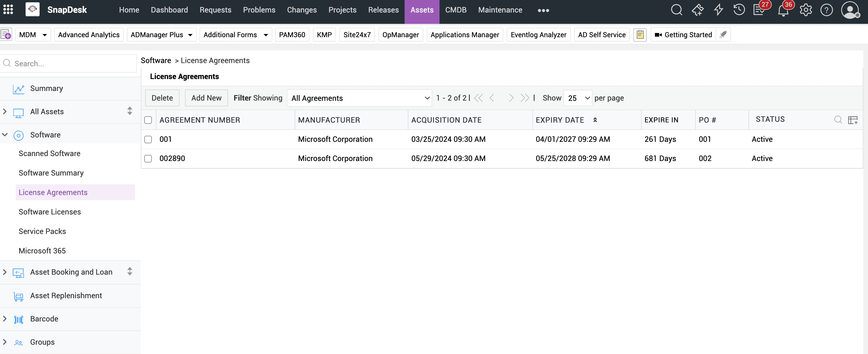Viewport: 868px width, 354px height.
Task: Switch to the Dashboard tab
Action: (169, 10)
